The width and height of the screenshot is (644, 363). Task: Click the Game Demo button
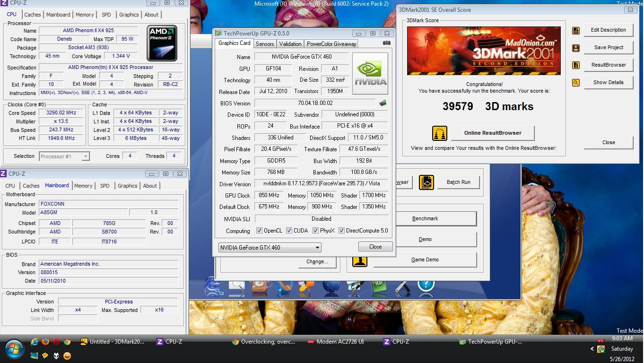click(425, 259)
